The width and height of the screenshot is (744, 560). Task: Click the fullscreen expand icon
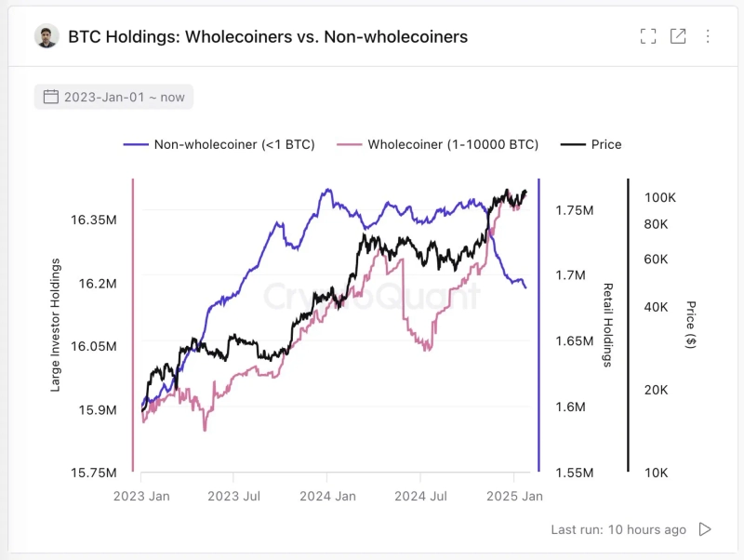pos(648,36)
